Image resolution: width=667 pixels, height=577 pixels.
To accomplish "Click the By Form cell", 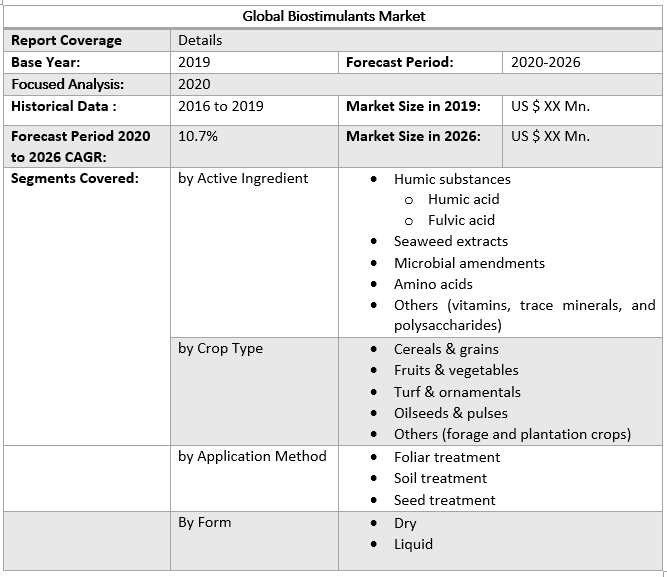I will pyautogui.click(x=204, y=522).
